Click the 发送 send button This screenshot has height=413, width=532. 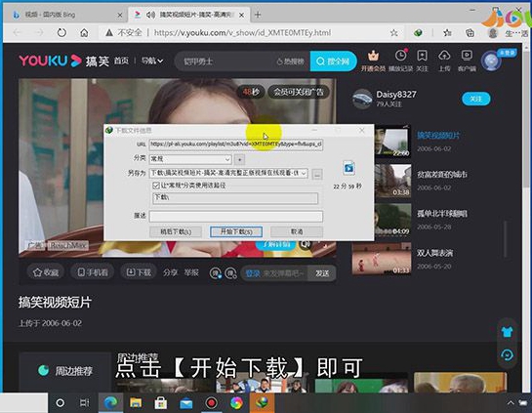[x=322, y=273]
